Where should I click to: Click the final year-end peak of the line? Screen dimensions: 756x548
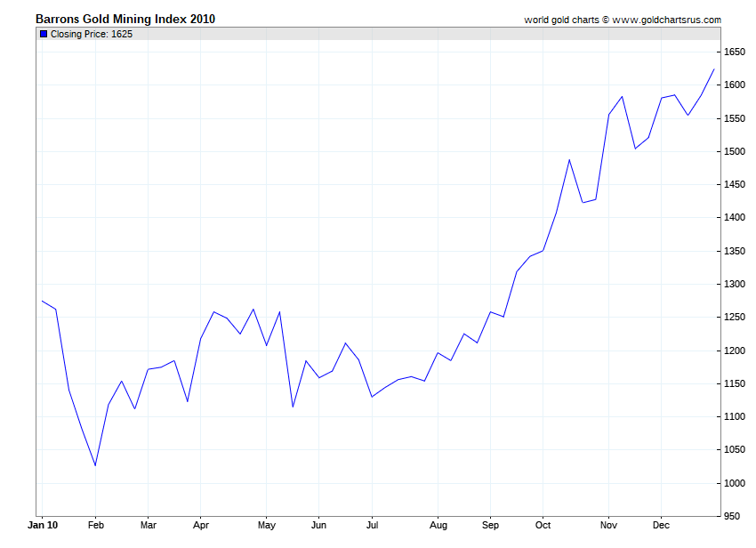(714, 69)
